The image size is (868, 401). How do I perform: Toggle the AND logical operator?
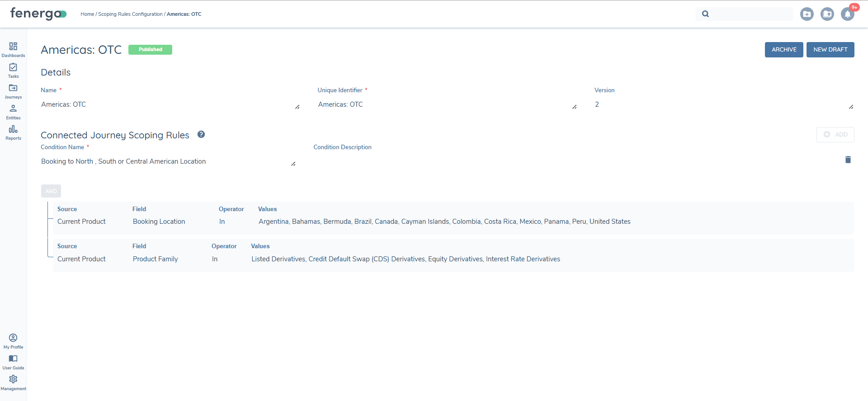click(x=51, y=191)
